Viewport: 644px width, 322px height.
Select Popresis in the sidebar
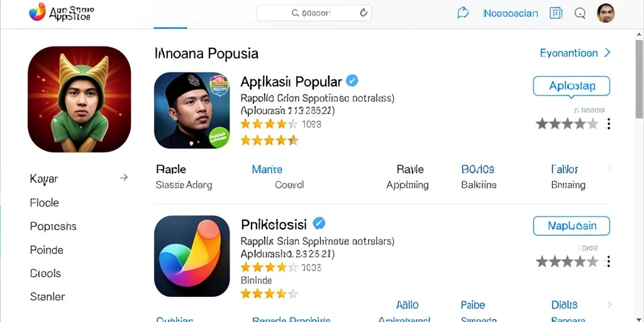click(53, 226)
